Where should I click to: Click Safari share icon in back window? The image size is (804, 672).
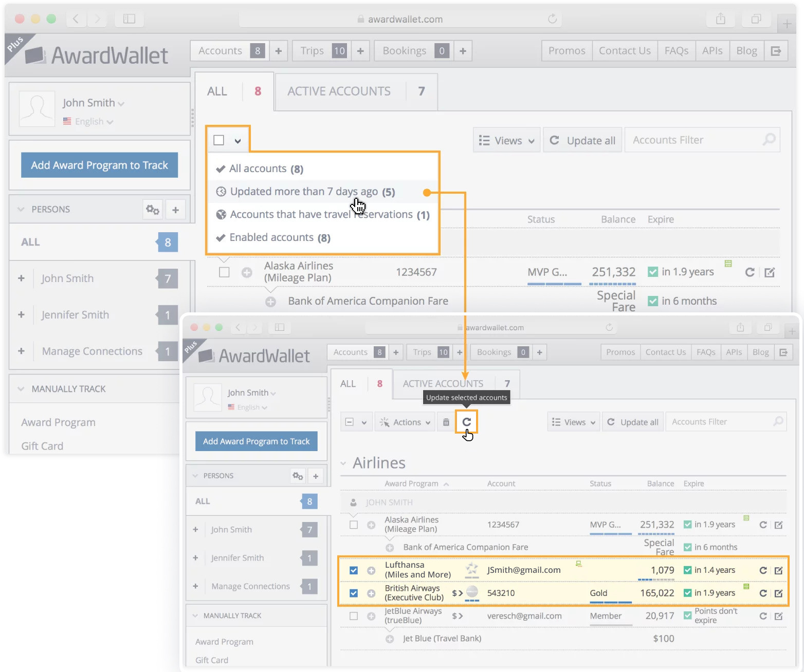click(721, 19)
